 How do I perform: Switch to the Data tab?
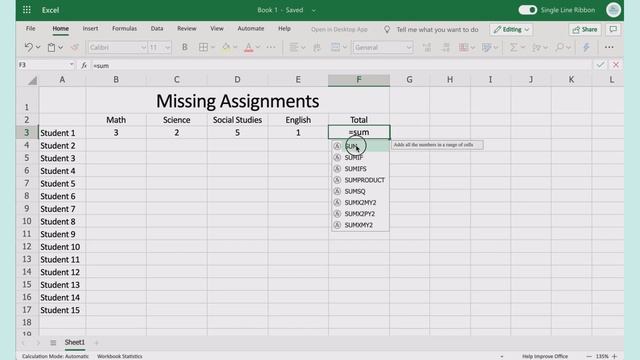[157, 29]
